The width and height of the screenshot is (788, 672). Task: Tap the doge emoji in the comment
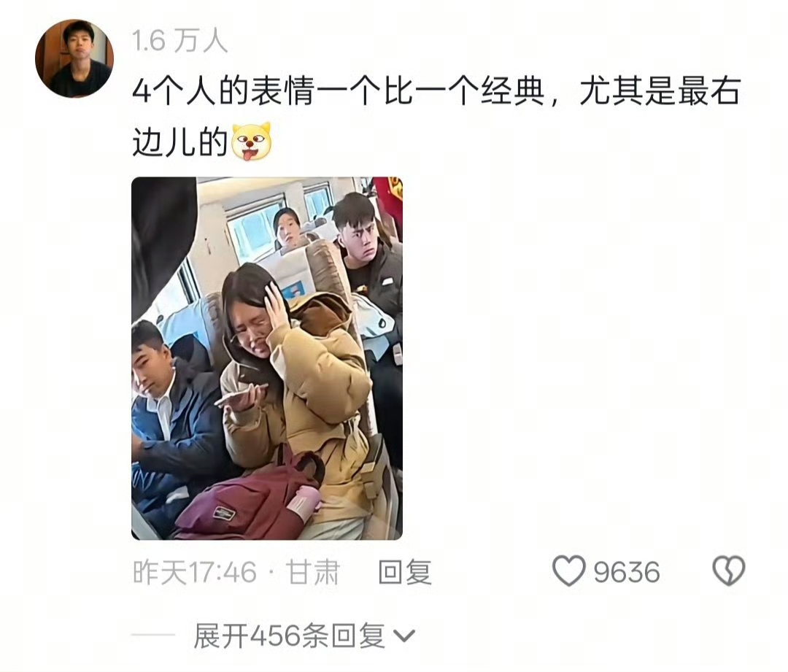(x=251, y=142)
